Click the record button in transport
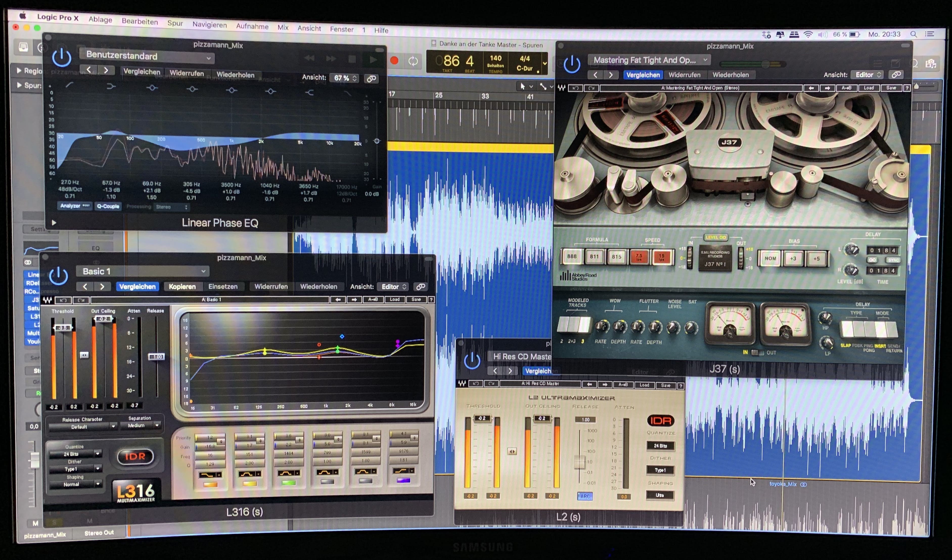The width and height of the screenshot is (952, 560). click(394, 60)
